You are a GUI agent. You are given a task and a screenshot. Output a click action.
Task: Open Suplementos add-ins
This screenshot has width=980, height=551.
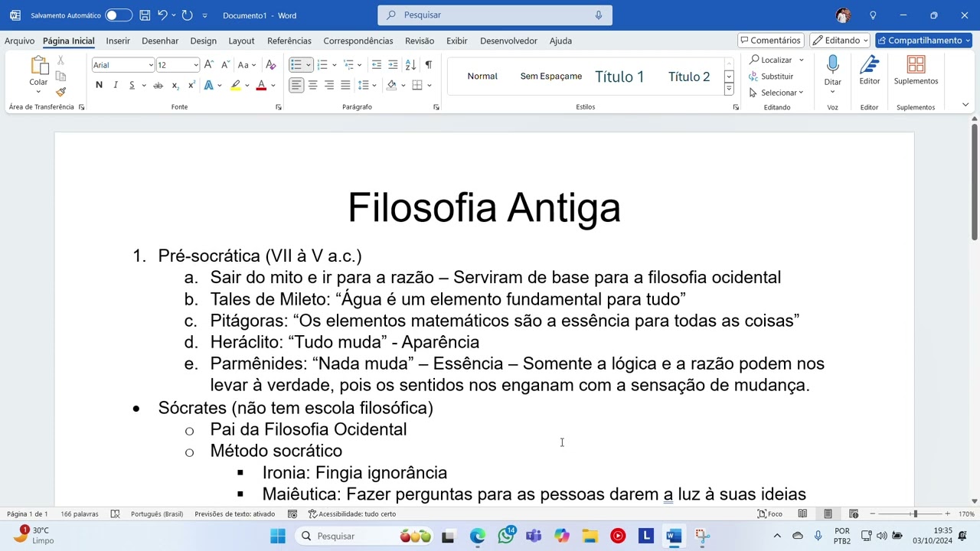click(916, 71)
